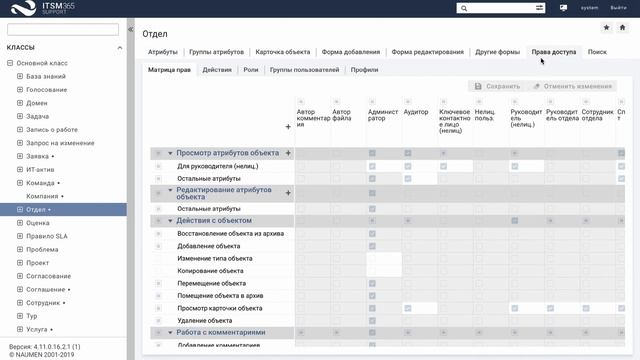
Task: Collapse the Основной класс tree node
Action: pyautogui.click(x=10, y=63)
